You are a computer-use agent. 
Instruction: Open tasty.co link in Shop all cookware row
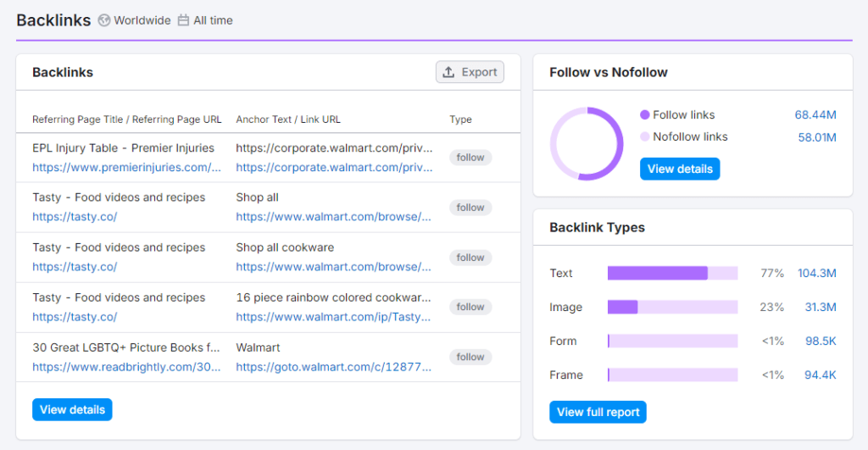coord(75,266)
